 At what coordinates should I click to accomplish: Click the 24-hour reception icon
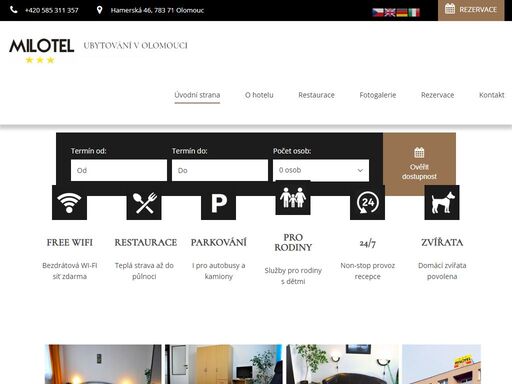367,202
